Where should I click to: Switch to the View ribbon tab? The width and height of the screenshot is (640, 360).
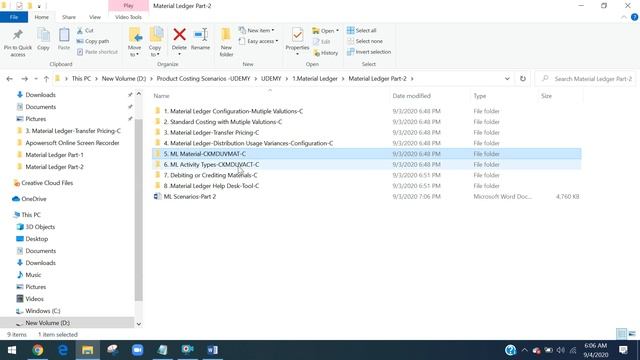[x=95, y=17]
